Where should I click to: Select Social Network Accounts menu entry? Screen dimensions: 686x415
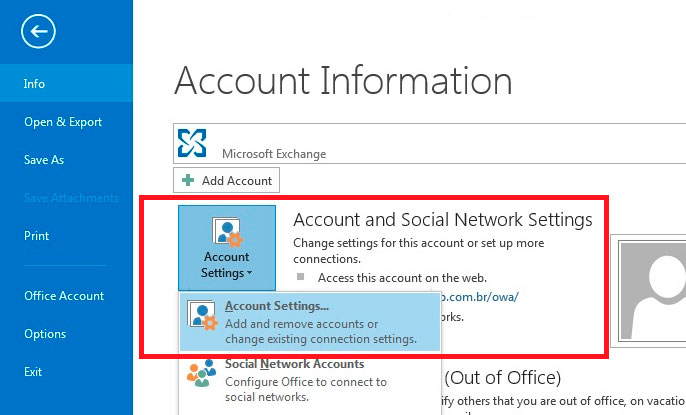pos(310,380)
